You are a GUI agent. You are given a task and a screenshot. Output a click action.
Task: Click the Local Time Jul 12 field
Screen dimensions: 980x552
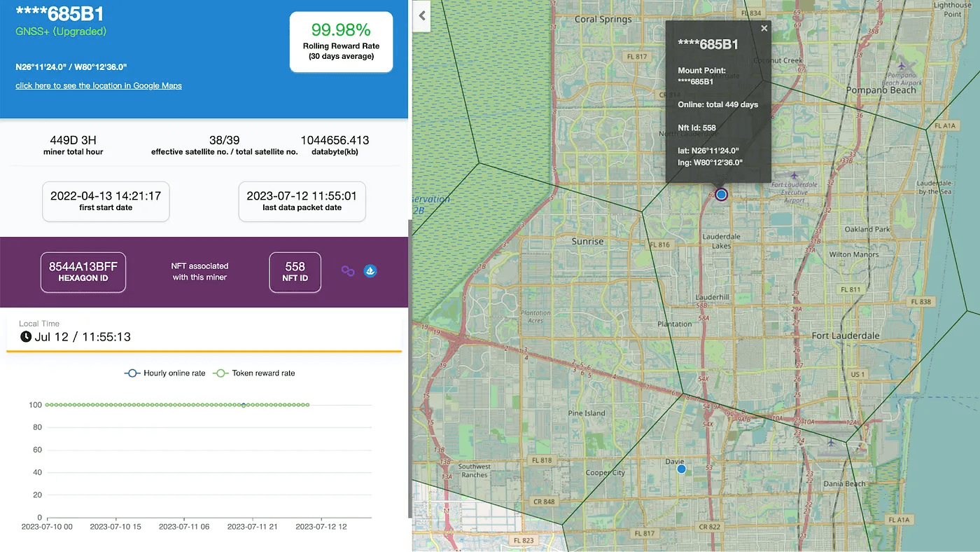pos(204,331)
